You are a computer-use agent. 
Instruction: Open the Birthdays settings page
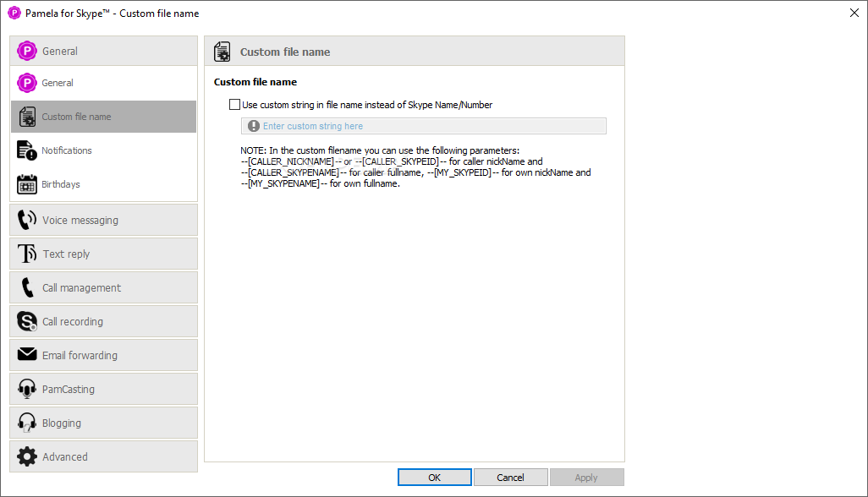[103, 184]
